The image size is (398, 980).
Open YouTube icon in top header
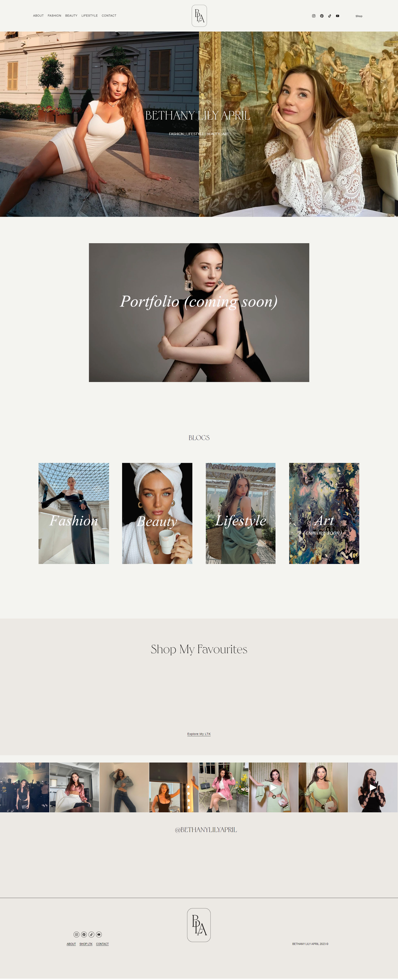338,16
